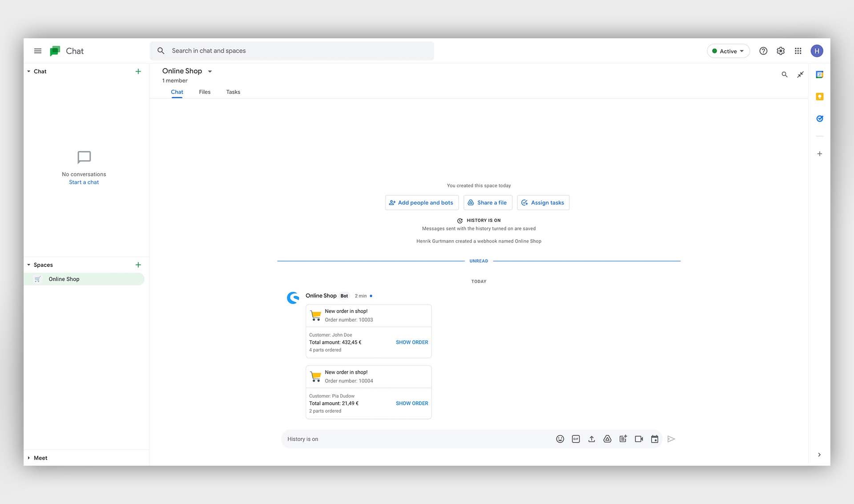This screenshot has height=504, width=854.
Task: Add a calendar invite from composer
Action: pyautogui.click(x=655, y=439)
